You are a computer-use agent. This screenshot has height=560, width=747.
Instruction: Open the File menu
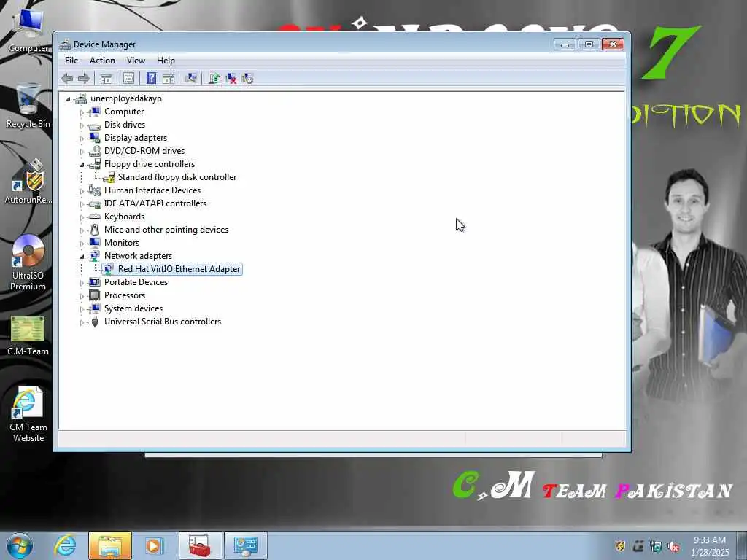[71, 61]
